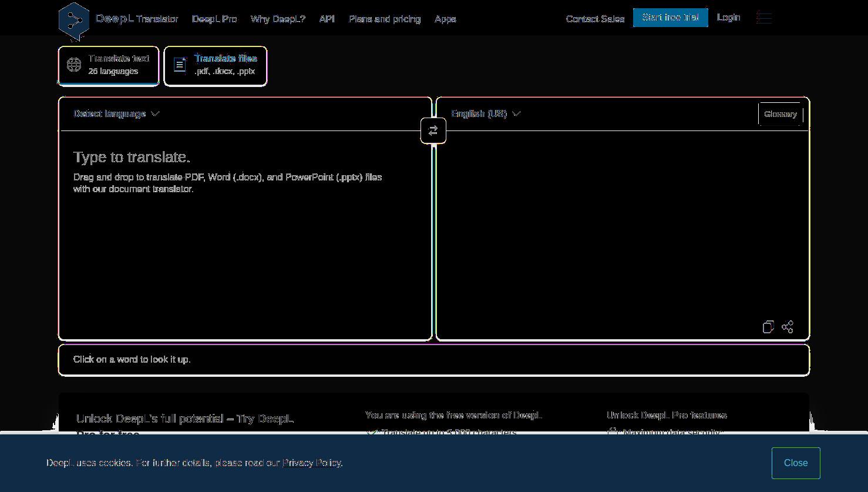
Task: Click the Start free trial button
Action: 671,18
